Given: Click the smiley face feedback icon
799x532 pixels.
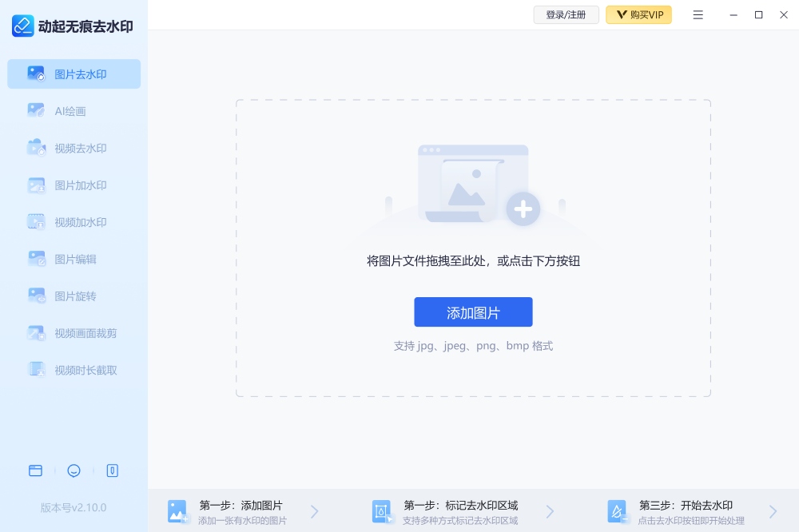Looking at the screenshot, I should tap(74, 470).
